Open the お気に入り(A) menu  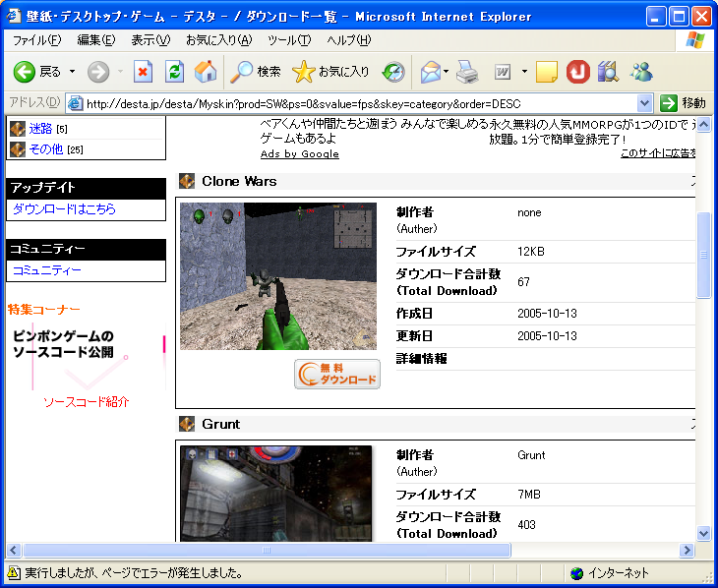point(219,40)
